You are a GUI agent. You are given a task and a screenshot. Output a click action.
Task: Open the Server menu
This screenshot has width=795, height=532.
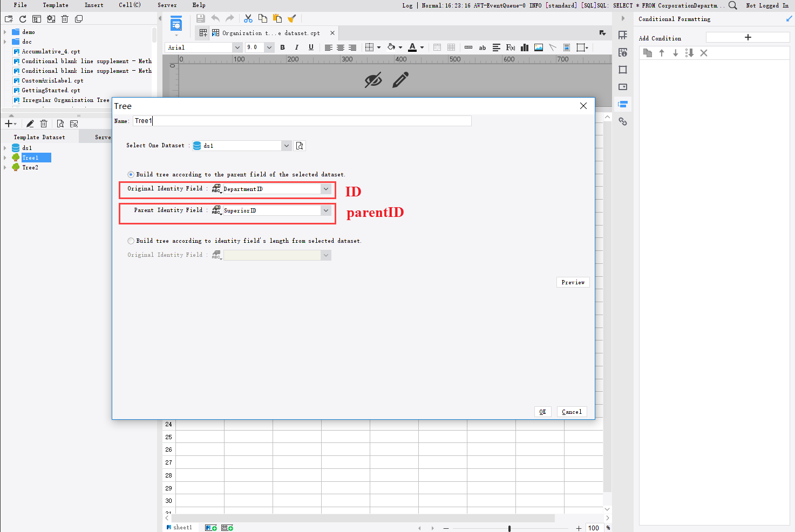pos(167,5)
